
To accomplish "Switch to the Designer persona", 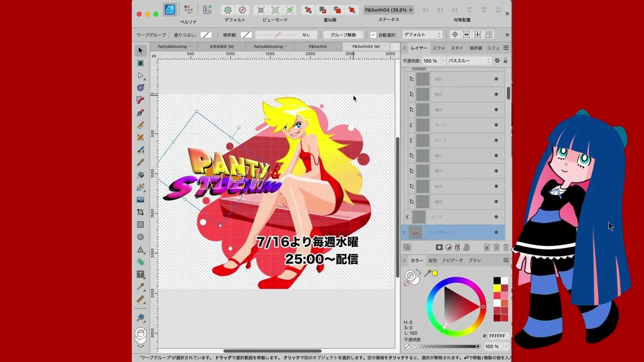I will [x=170, y=10].
